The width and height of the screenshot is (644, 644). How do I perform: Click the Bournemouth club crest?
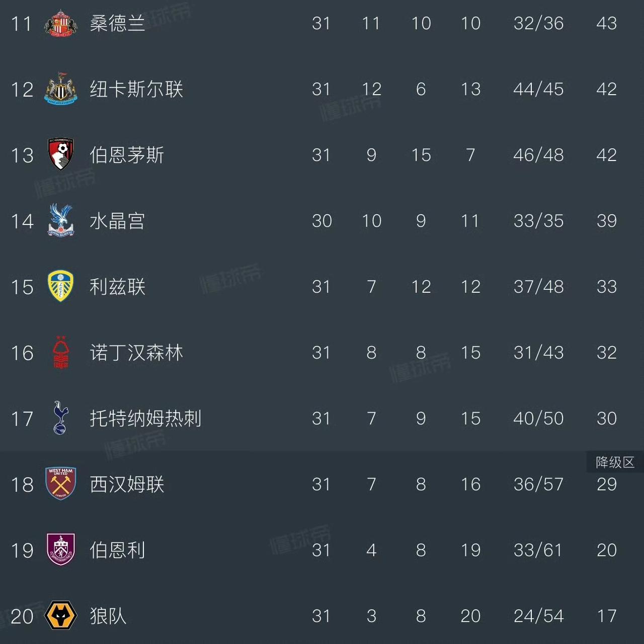[61, 155]
